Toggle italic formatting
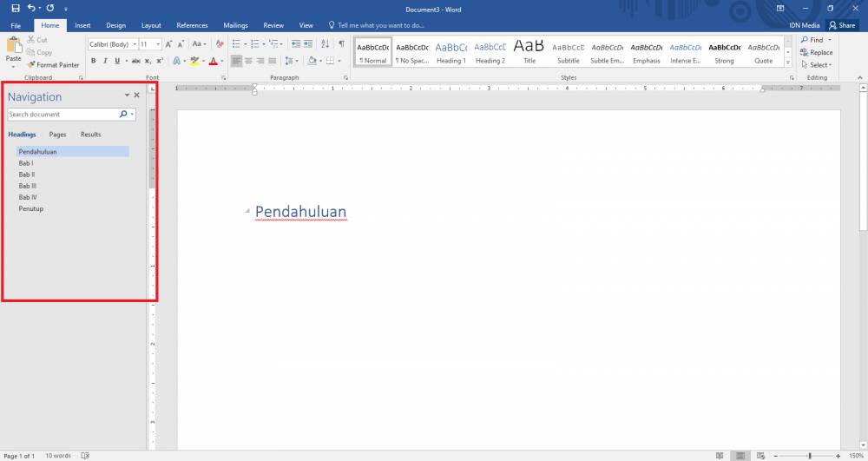This screenshot has height=461, width=868. point(105,61)
